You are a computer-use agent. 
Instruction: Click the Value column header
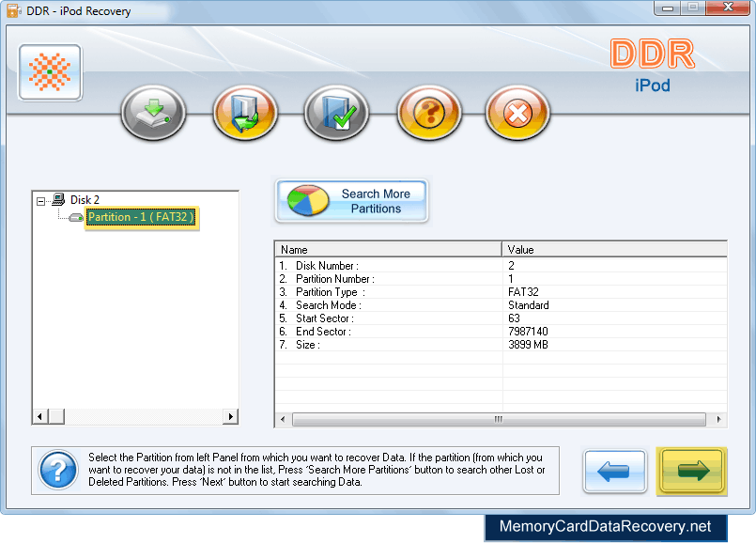click(x=614, y=250)
